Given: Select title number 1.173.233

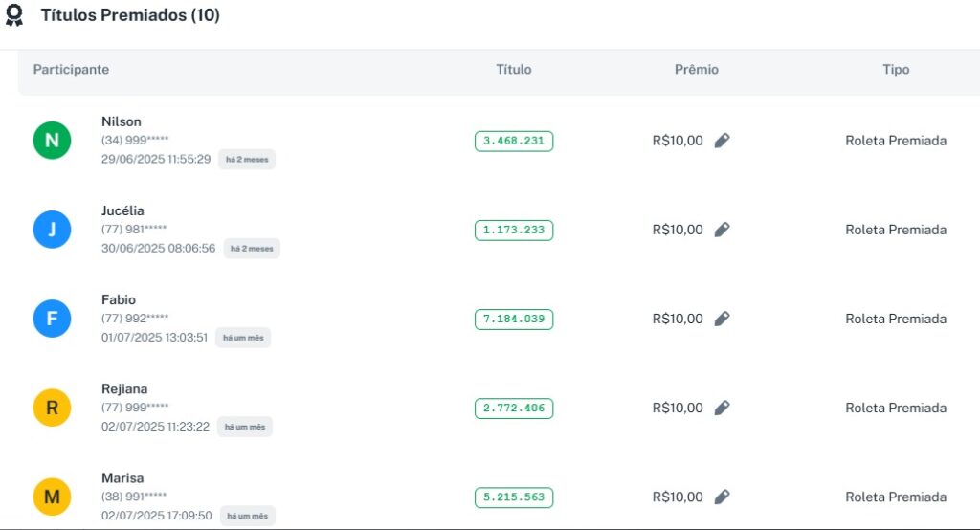Looking at the screenshot, I should pos(514,230).
